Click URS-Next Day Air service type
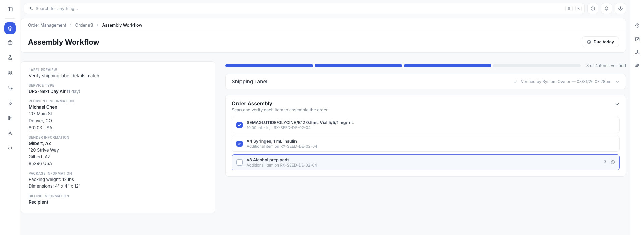 tap(47, 91)
